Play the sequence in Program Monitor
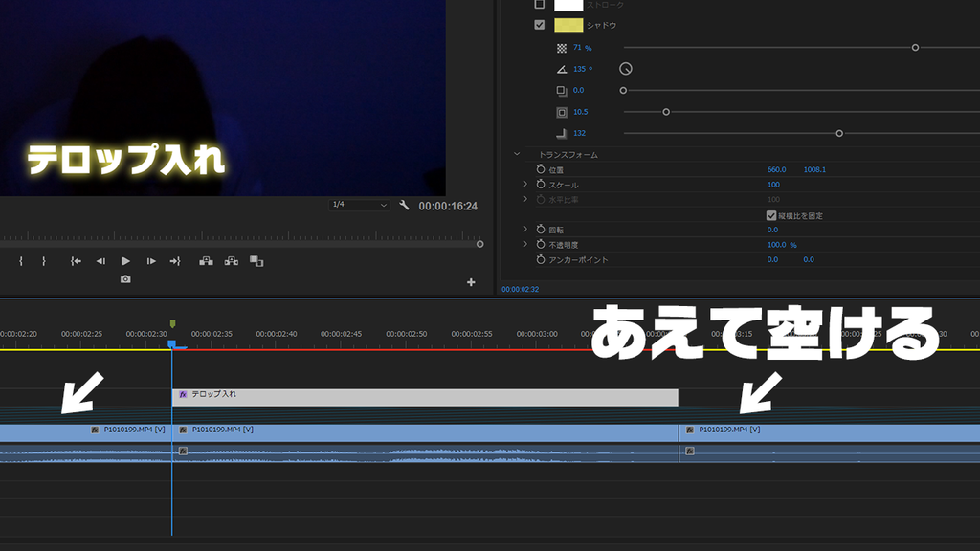 pyautogui.click(x=125, y=261)
